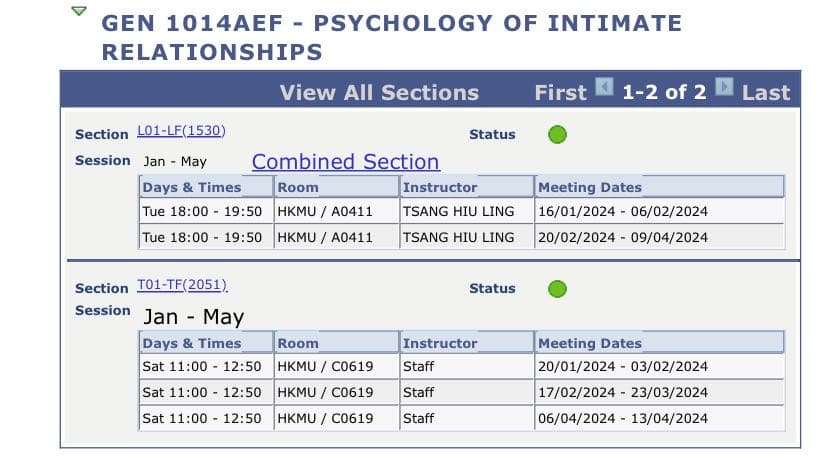Click green status circle for T01-TF section
Viewport: 828px width, 458px height.
558,289
